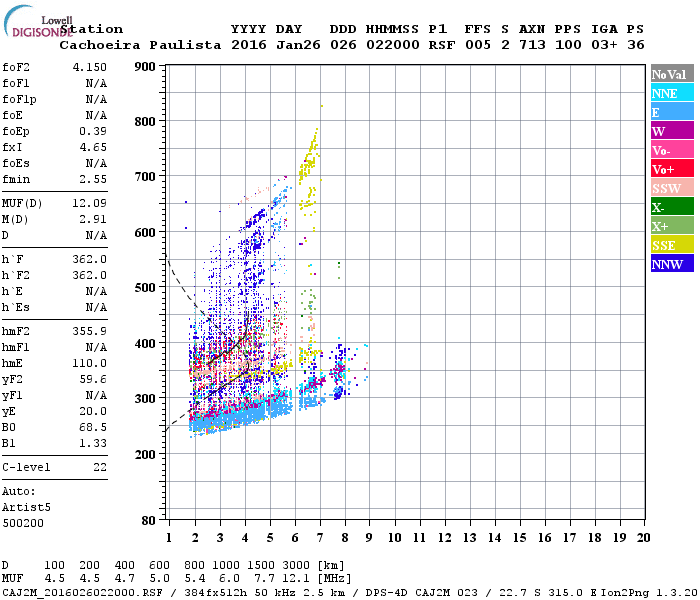Click the B1 value 1.33

click(x=93, y=444)
